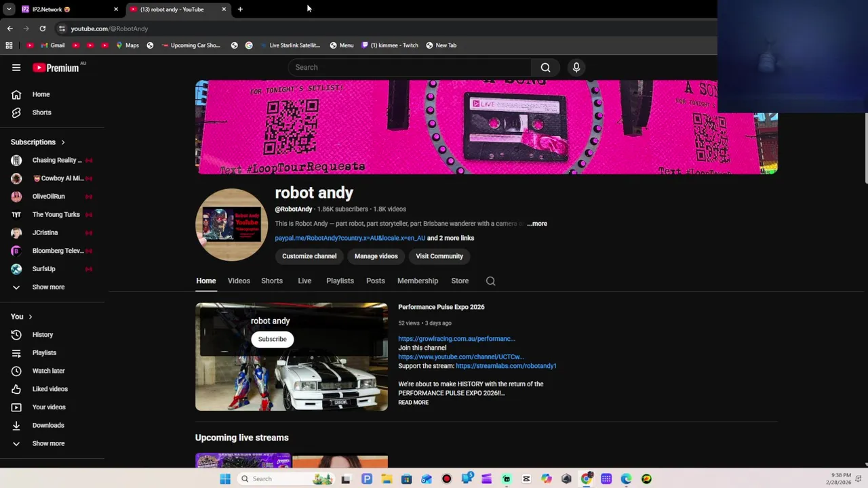Open the red record app in taskbar
This screenshot has height=488, width=868.
tap(446, 479)
